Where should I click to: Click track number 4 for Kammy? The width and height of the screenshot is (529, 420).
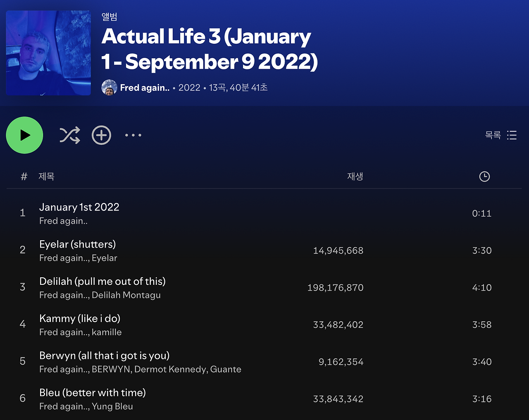tap(23, 324)
